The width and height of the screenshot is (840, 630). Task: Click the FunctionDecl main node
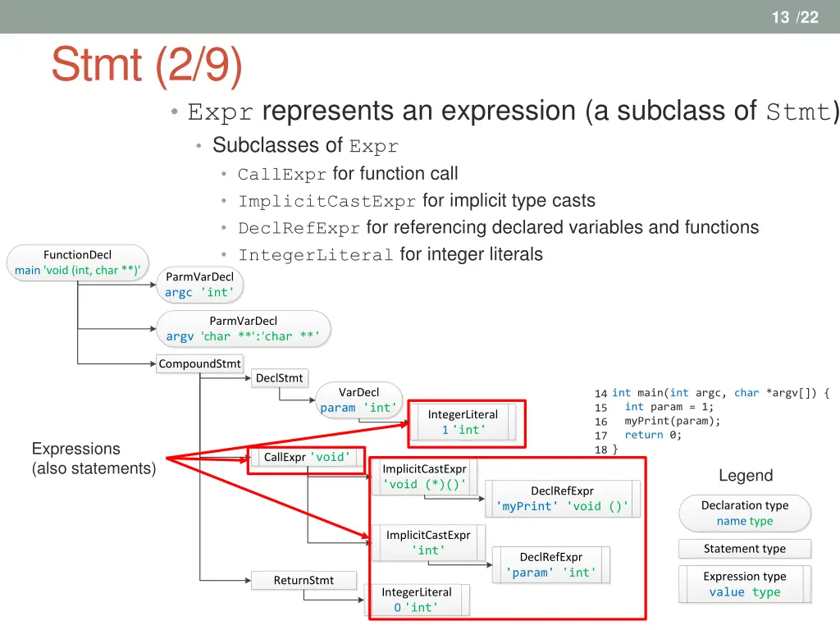(x=78, y=262)
